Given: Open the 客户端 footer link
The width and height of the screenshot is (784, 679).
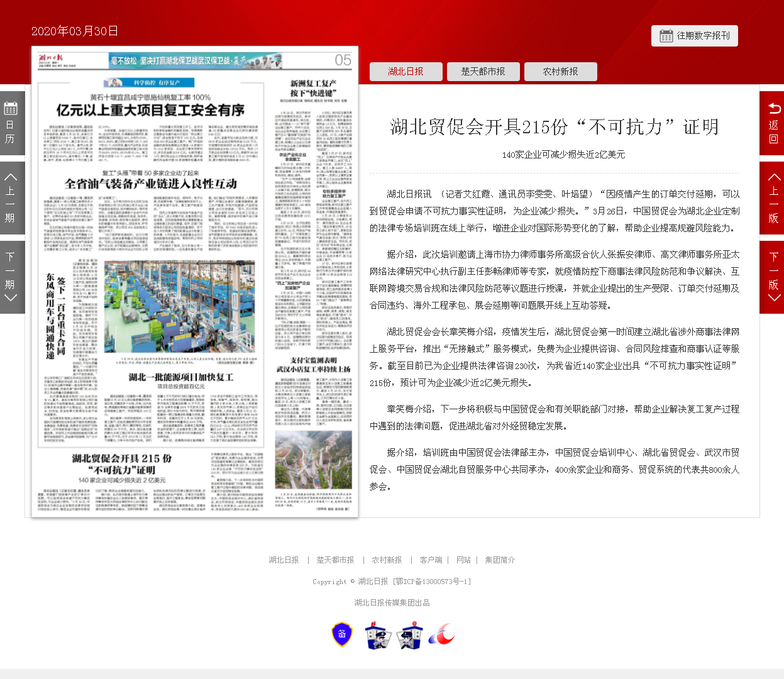Looking at the screenshot, I should pyautogui.click(x=431, y=560).
